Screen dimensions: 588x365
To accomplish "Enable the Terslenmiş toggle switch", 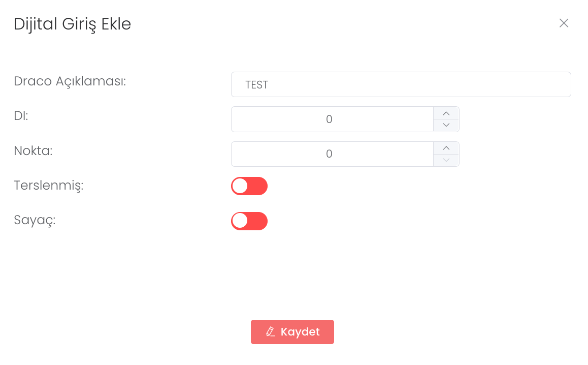I will point(249,186).
